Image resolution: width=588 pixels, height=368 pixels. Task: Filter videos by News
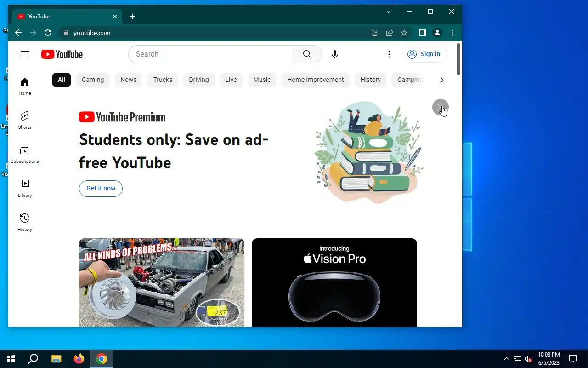tap(129, 80)
